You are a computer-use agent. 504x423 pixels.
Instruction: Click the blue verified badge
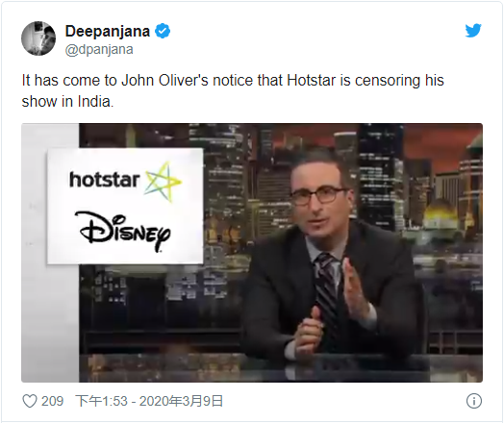point(163,31)
